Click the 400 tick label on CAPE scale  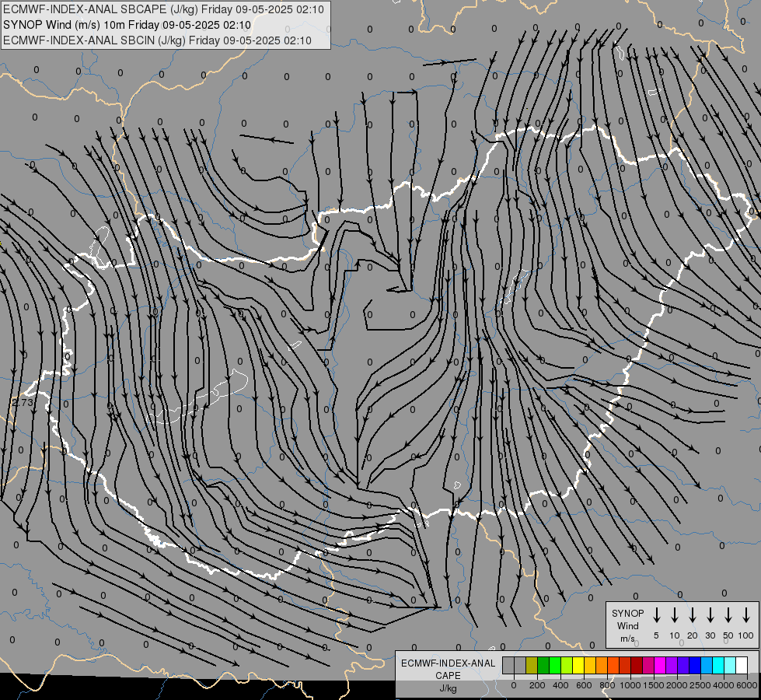[x=560, y=685]
